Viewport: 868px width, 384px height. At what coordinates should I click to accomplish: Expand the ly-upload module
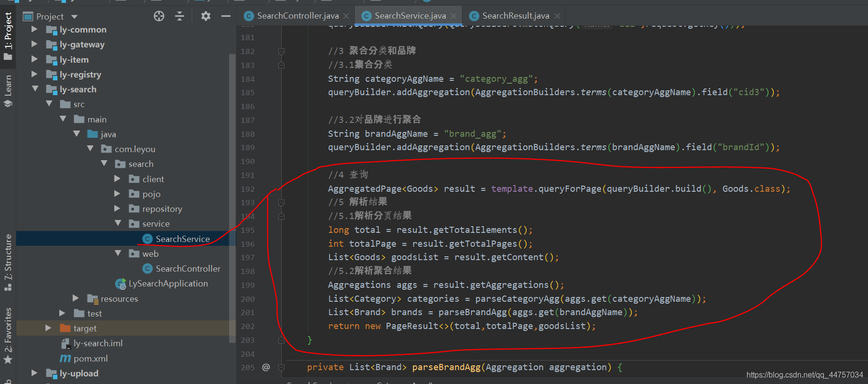click(x=34, y=373)
